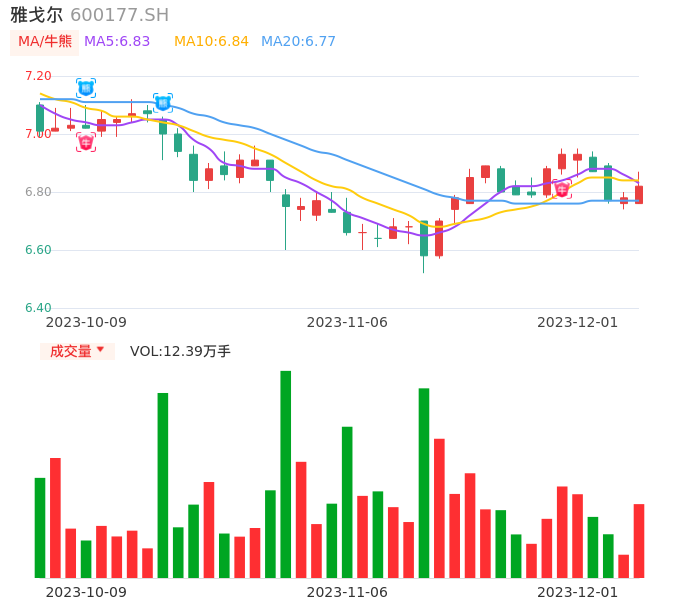
Task: Click the first green candlestick on the left
Action: (40, 118)
